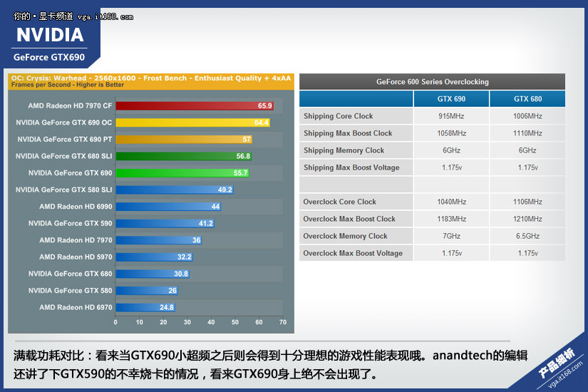Screen dimensions: 588x392
Task: Click the '1183MHz' cell
Action: pos(451,219)
